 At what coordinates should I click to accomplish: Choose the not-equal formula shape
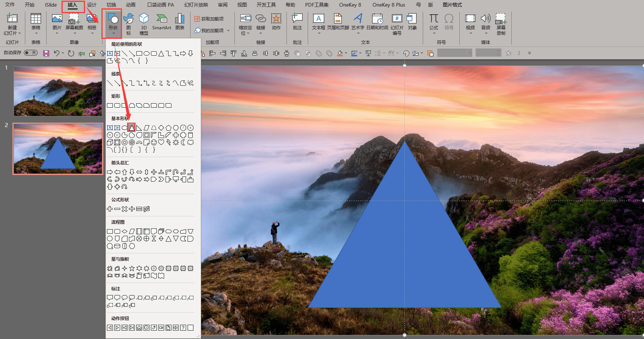pos(147,209)
